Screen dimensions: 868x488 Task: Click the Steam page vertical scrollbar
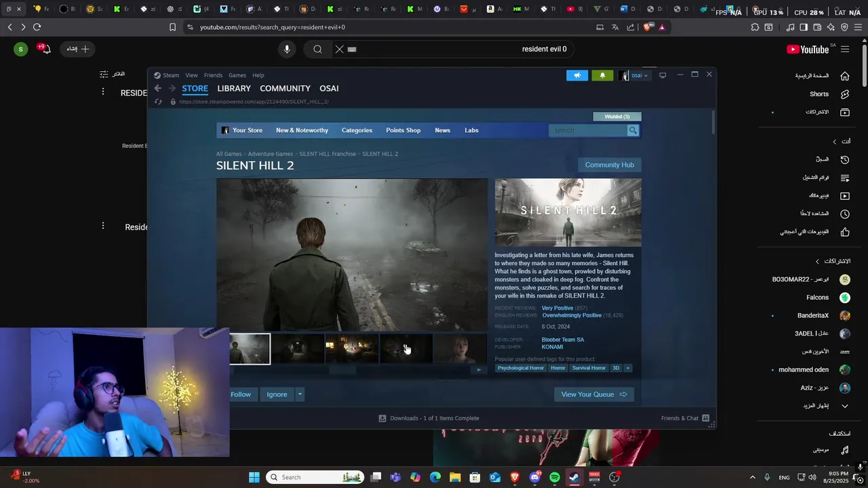(713, 122)
